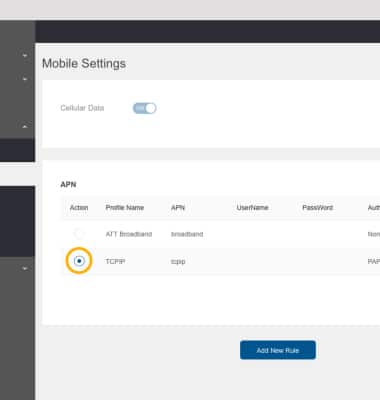
Task: Click the broadband APN value
Action: [x=187, y=234]
